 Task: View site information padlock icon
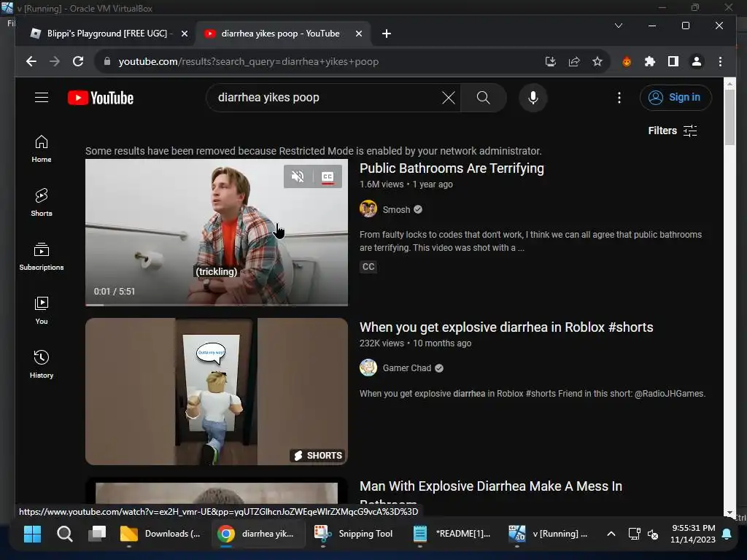point(107,61)
